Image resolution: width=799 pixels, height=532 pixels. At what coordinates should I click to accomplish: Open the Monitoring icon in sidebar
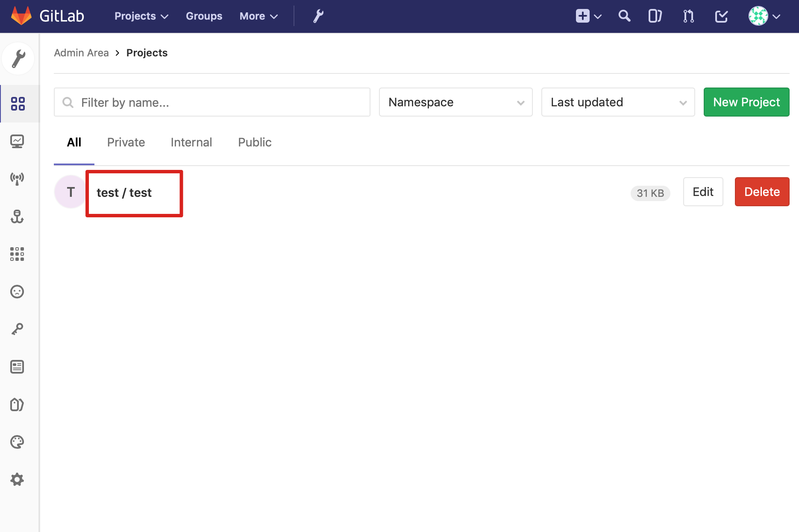coord(17,141)
